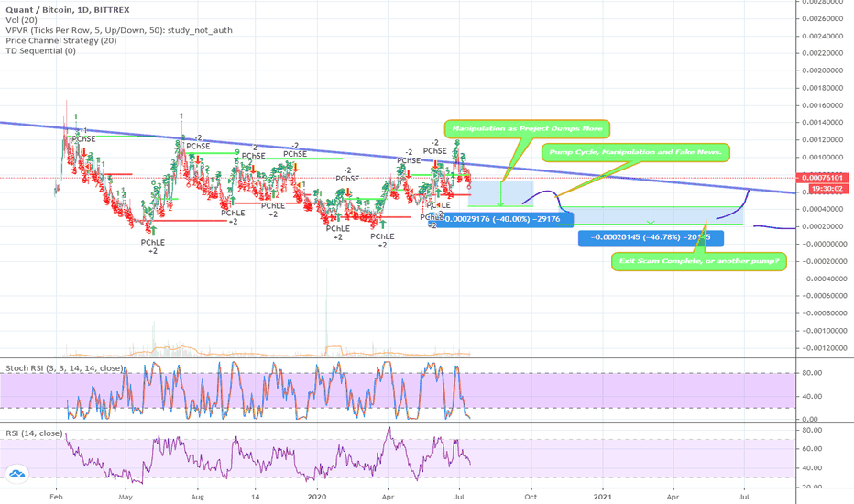Select the Stoch RSI (3, 3, 14, 14, close) label
The width and height of the screenshot is (854, 504).
64,368
